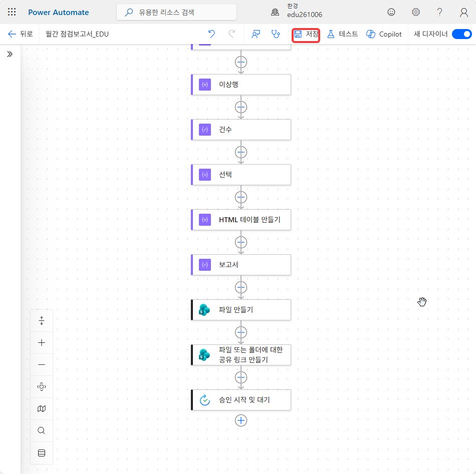Zoom out with the minus control
The image size is (476, 474).
tap(42, 364)
